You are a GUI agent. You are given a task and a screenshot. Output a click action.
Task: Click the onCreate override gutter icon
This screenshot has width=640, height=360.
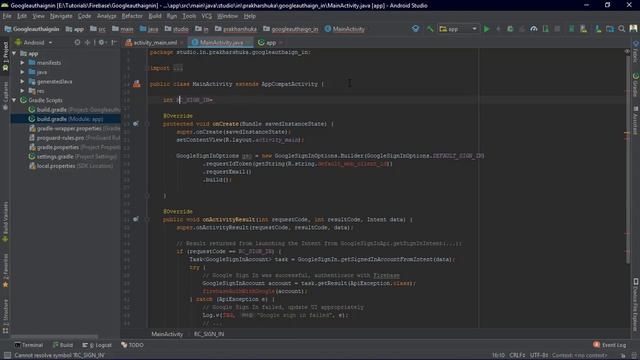(136, 124)
